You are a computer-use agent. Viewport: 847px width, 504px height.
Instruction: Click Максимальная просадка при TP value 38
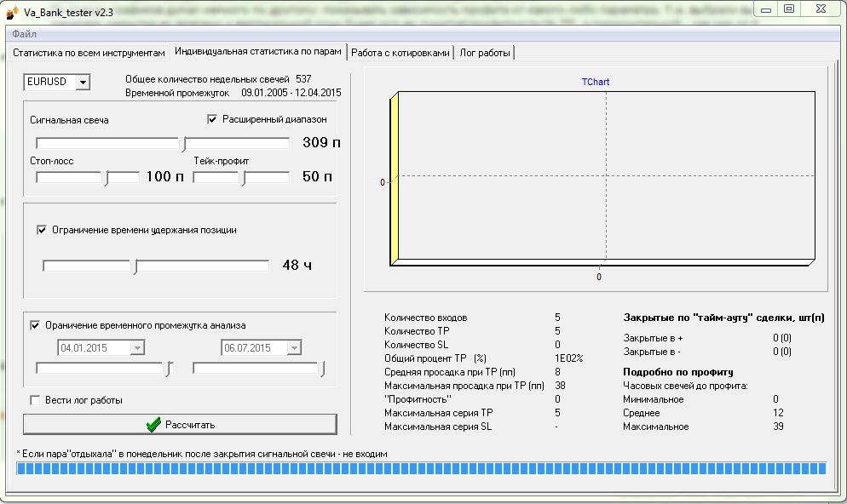[560, 386]
